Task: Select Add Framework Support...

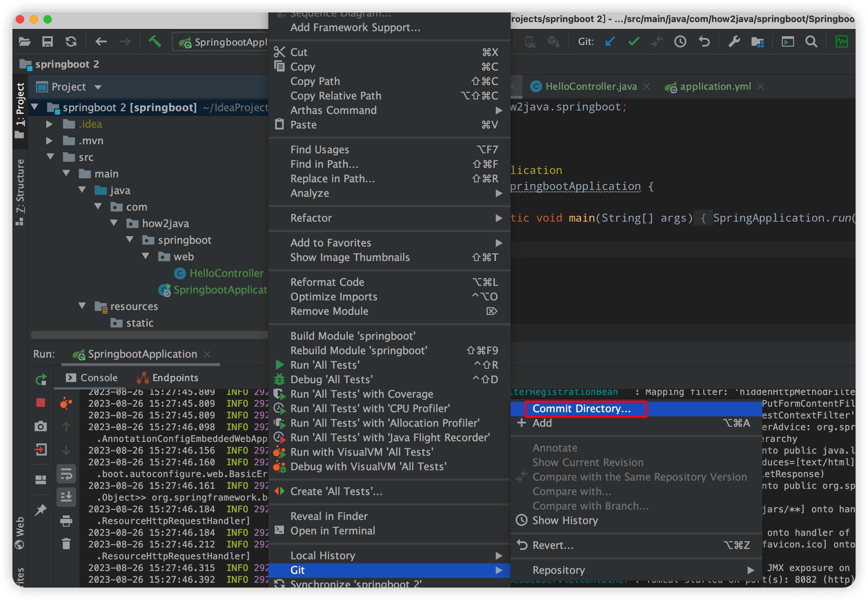Action: (389, 27)
